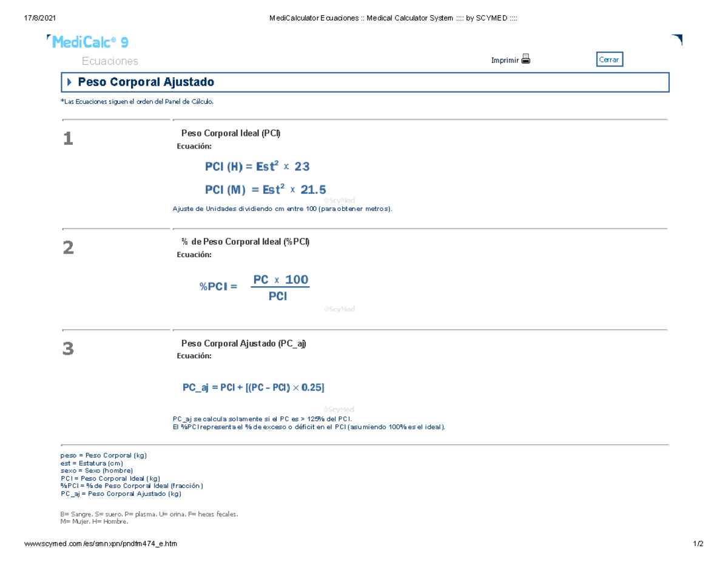The width and height of the screenshot is (728, 562).
Task: Select step 2 percentage of Peso Corporal Ideal
Action: 245,241
